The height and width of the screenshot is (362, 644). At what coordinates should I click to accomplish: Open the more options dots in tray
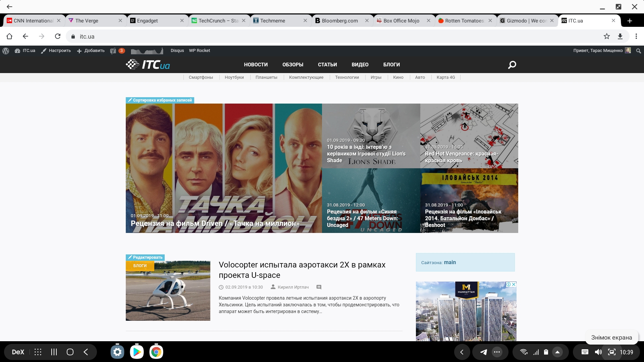coord(497,352)
